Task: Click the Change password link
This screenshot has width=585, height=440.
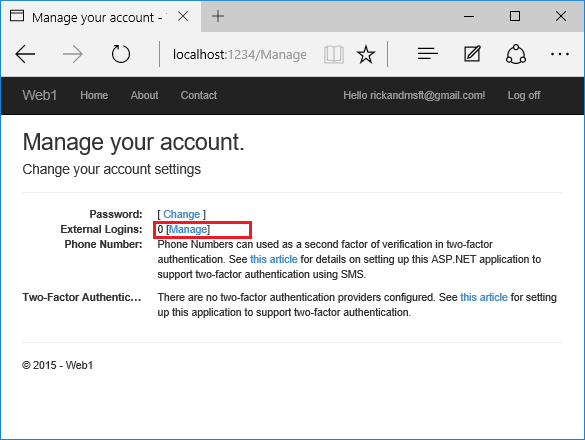Action: [182, 214]
